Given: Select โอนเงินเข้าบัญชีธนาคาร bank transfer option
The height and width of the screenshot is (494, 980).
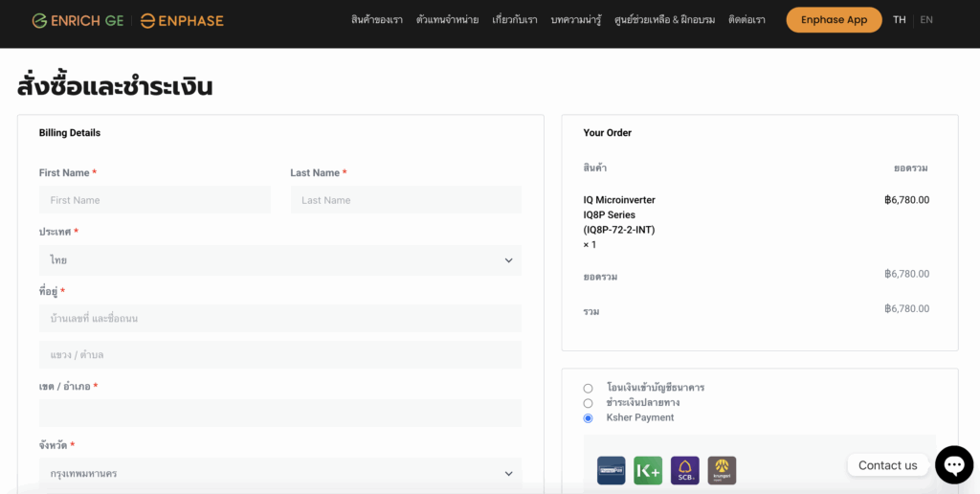Looking at the screenshot, I should [588, 388].
